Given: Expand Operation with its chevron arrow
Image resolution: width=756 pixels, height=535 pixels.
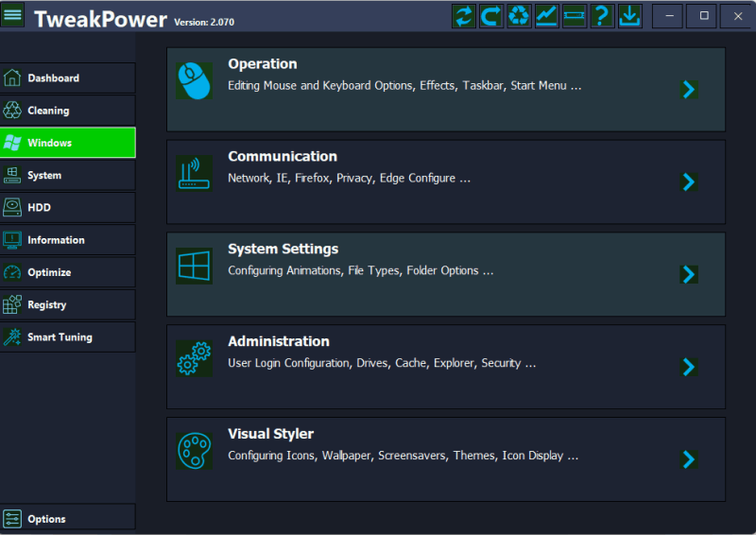Looking at the screenshot, I should point(689,89).
